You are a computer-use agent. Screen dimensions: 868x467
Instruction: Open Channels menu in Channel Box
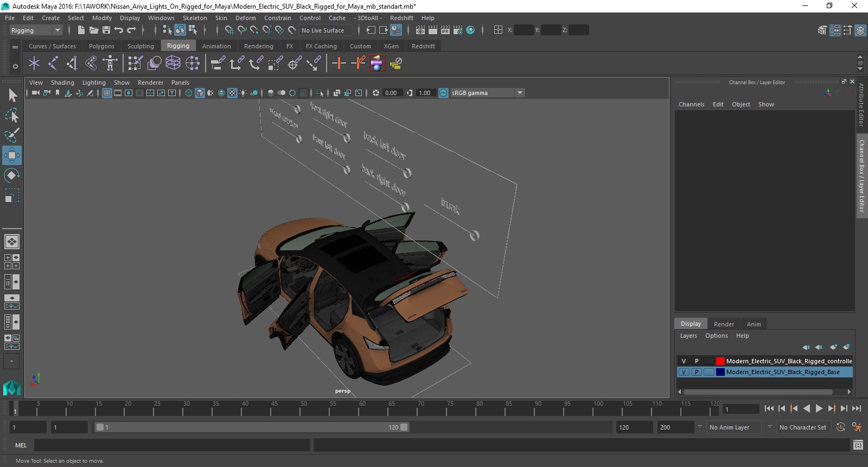[692, 104]
